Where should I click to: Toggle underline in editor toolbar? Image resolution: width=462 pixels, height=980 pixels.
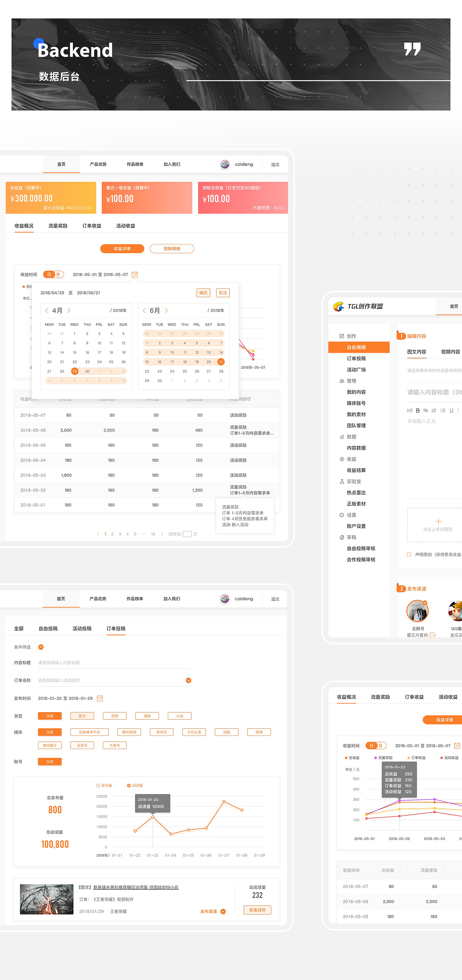tap(451, 410)
